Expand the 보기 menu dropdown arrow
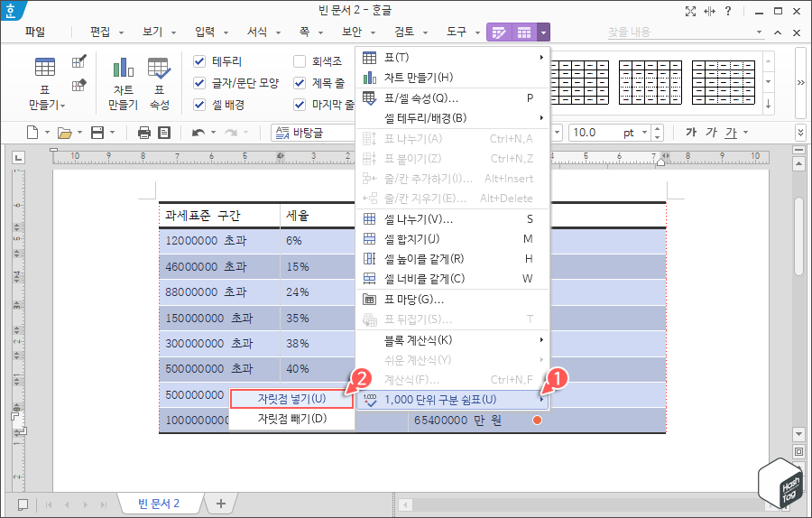This screenshot has height=518, width=812. click(x=173, y=32)
